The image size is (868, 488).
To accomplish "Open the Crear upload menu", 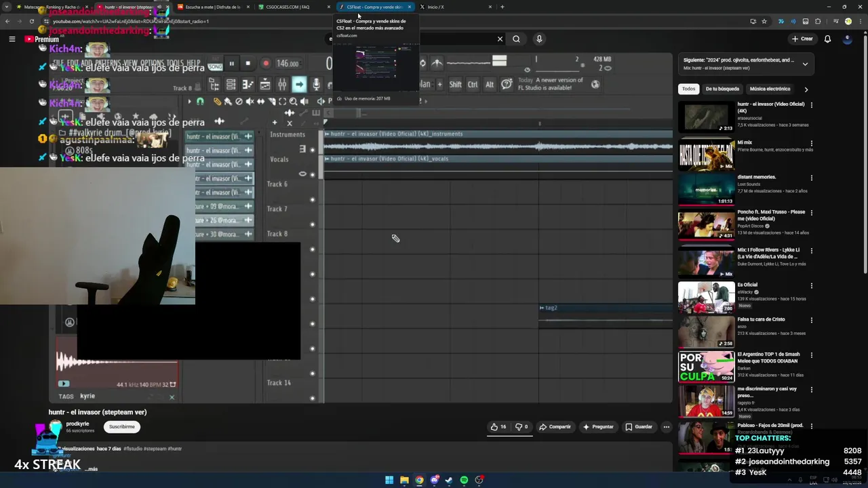I will tap(802, 39).
